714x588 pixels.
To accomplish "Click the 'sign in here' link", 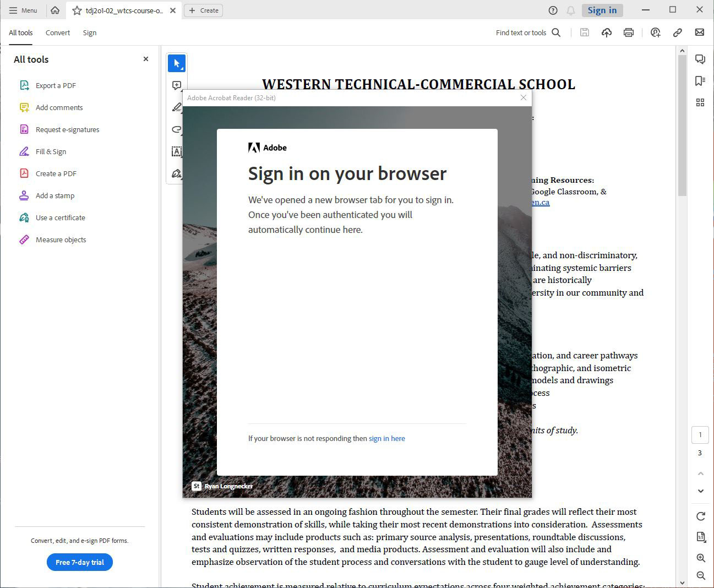I will pos(386,438).
